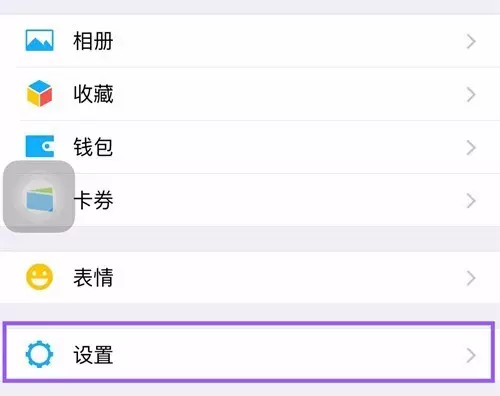Click inside the purple highlighted settings row
The width and height of the screenshot is (500, 396).
coord(249,352)
